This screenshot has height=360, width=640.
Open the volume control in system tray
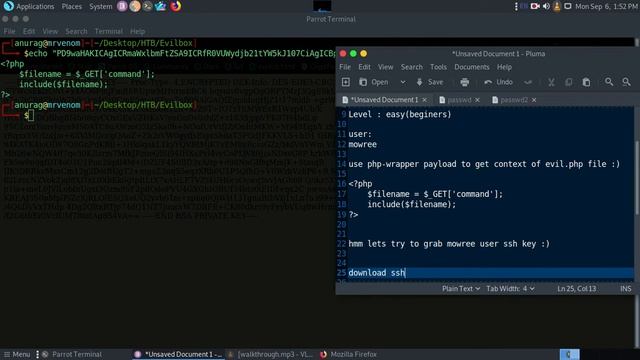pos(546,6)
